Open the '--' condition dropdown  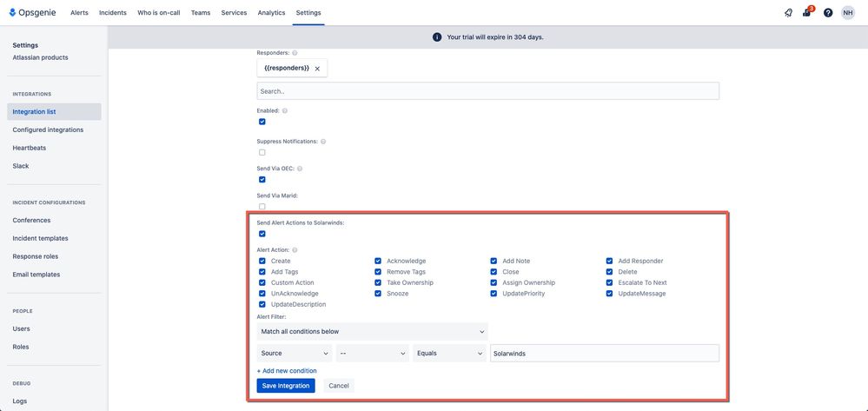click(372, 353)
